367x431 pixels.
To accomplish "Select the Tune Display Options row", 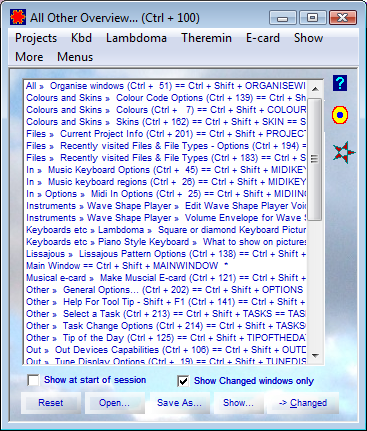I will (166, 361).
